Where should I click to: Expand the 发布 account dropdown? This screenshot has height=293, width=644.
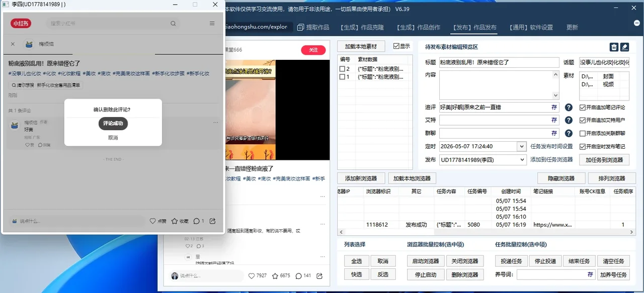coord(521,160)
